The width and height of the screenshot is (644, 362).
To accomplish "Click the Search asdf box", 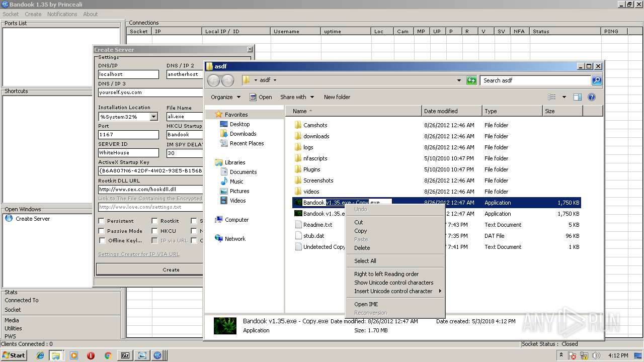I will pyautogui.click(x=535, y=80).
